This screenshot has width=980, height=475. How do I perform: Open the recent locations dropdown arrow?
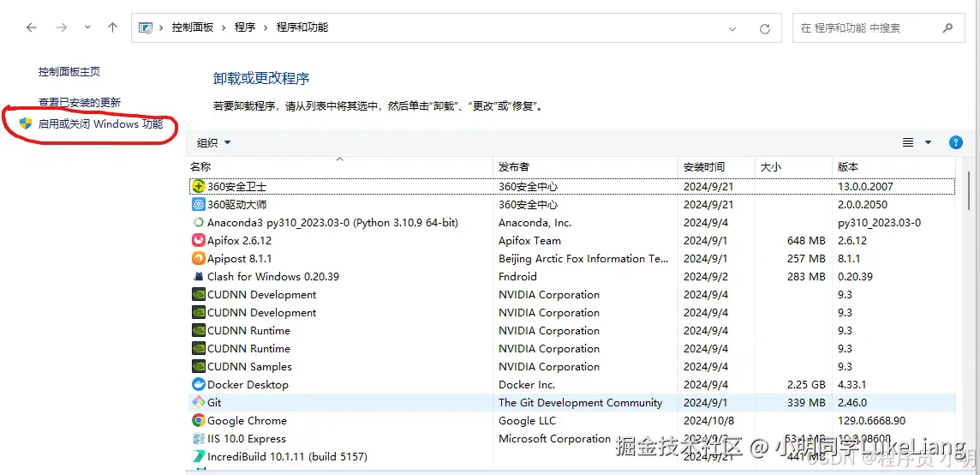[87, 27]
